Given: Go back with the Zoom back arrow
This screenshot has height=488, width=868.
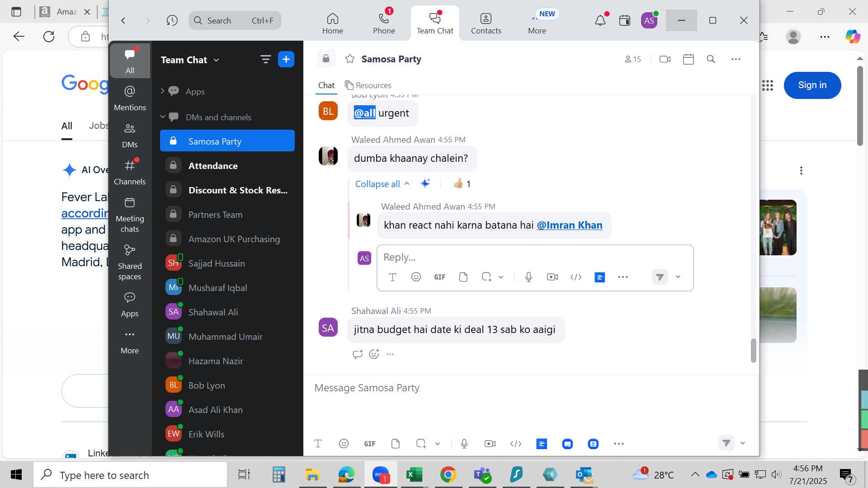Looking at the screenshot, I should [x=123, y=20].
